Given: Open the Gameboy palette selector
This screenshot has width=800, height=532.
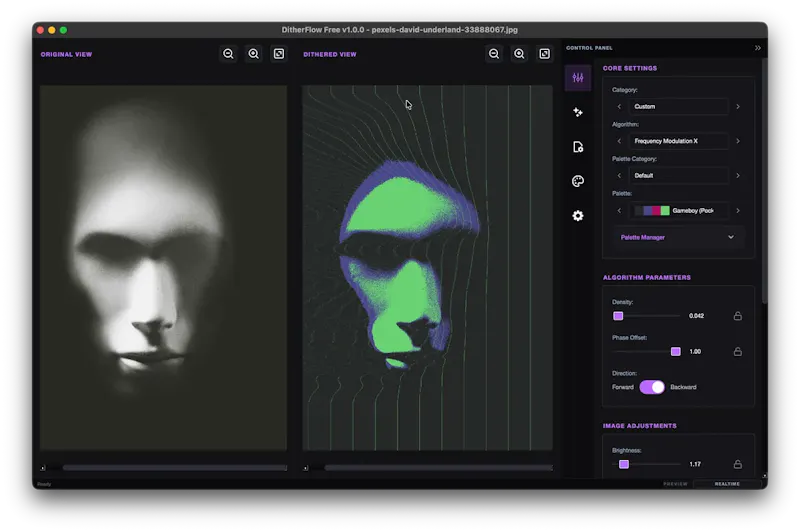Looking at the screenshot, I should (679, 211).
